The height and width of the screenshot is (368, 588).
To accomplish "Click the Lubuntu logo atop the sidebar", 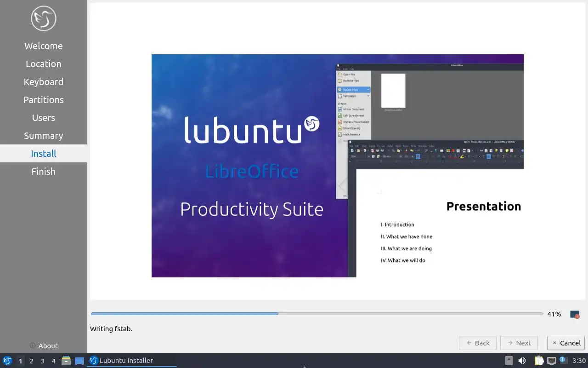I will click(x=44, y=18).
